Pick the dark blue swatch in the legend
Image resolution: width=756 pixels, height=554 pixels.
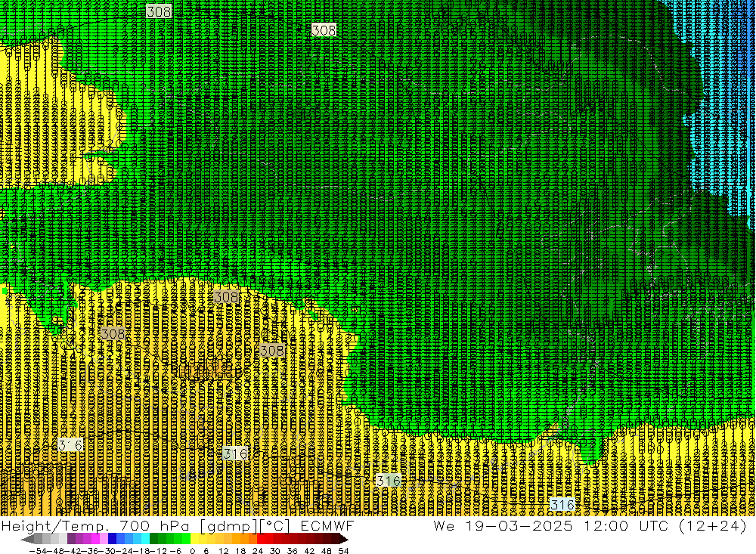[x=112, y=539]
